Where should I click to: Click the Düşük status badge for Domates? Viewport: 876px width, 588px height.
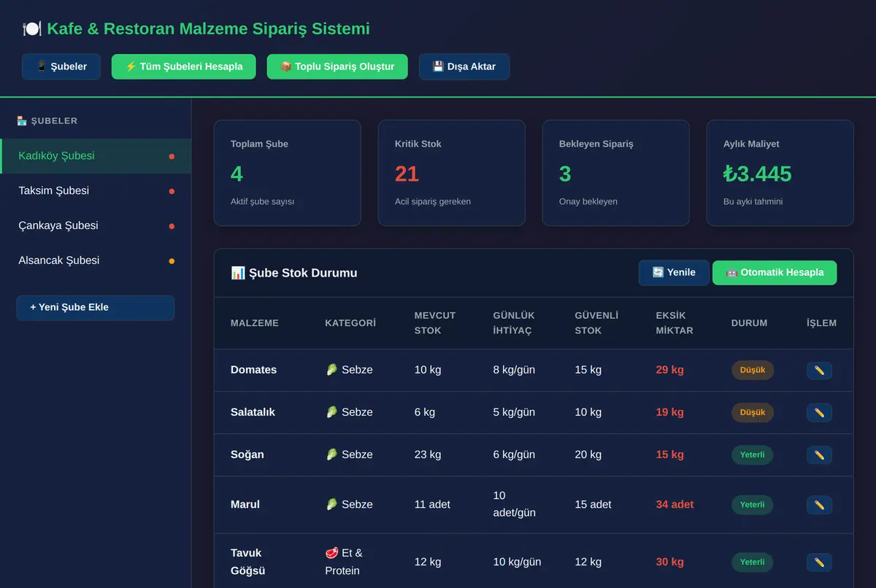tap(753, 371)
